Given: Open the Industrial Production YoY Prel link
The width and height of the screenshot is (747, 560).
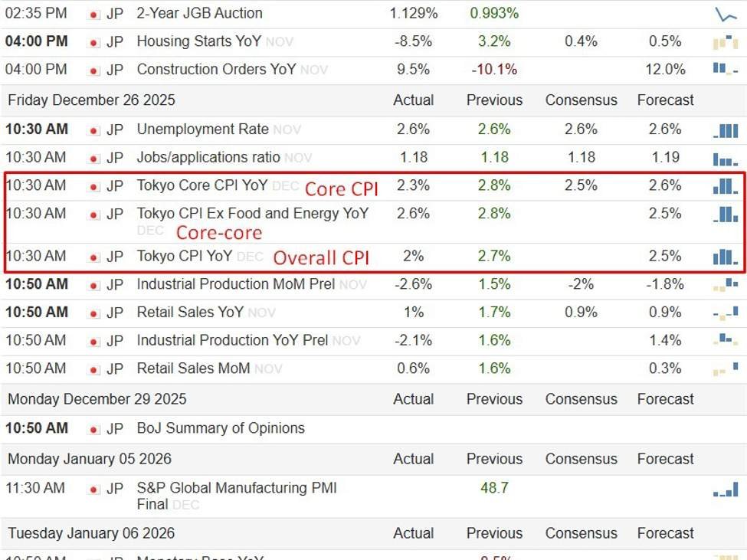Looking at the screenshot, I should pyautogui.click(x=232, y=340).
